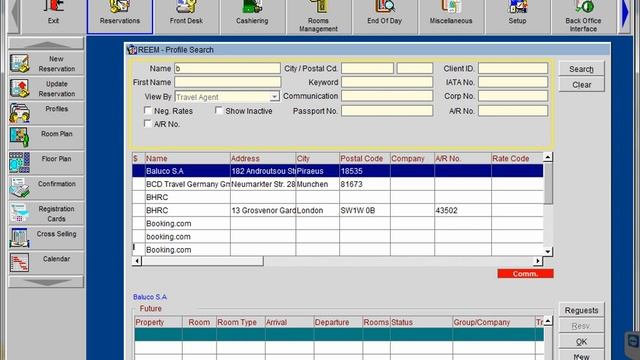Click the A/R number 43502 cell
Screen dimensions: 640x360
463,210
